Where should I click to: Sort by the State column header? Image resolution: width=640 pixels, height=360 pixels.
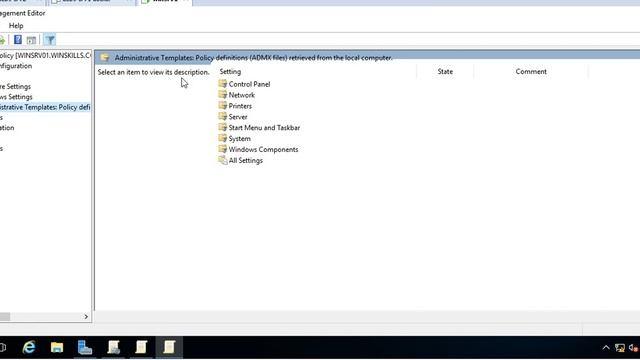click(x=445, y=71)
